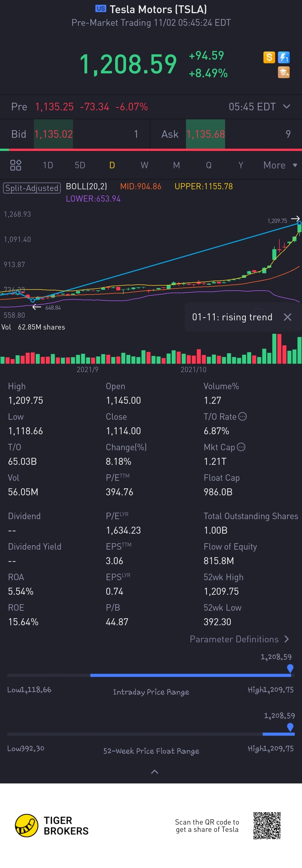
Task: Select the D daily chart tab
Action: click(x=112, y=165)
